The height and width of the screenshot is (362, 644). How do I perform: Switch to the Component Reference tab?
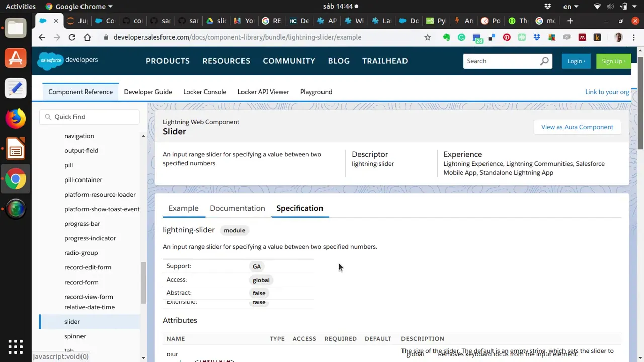tap(80, 92)
